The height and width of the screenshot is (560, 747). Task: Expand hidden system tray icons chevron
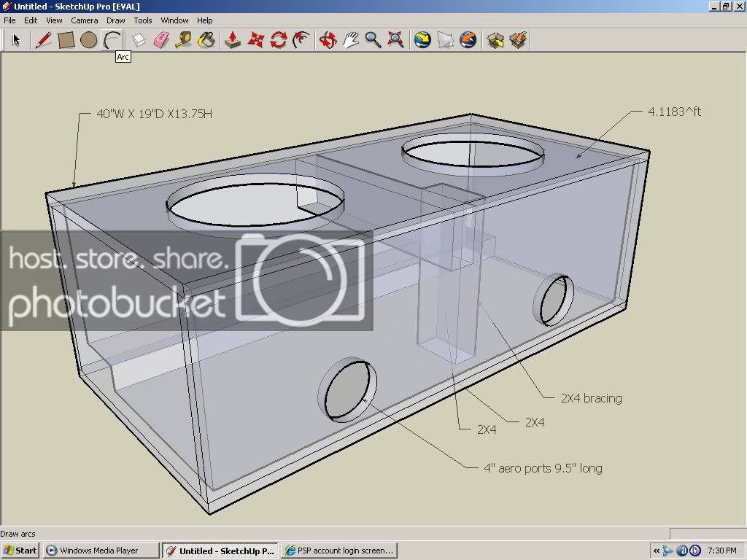click(656, 551)
